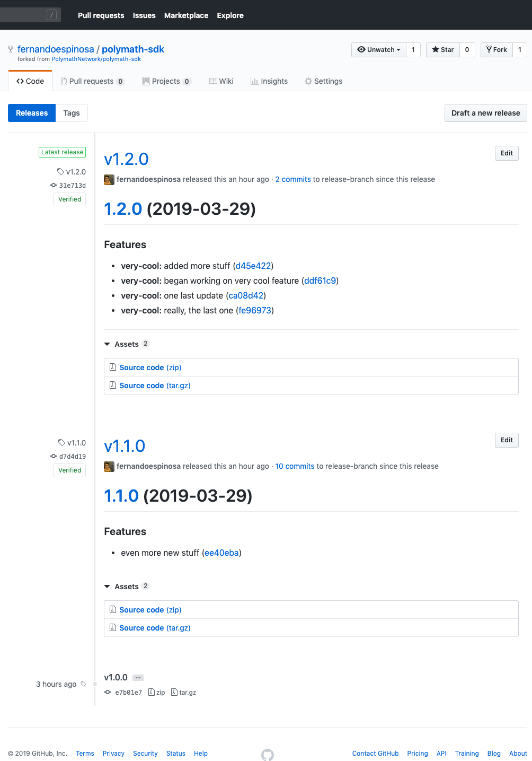The image size is (532, 761).
Task: Open the PolymathNetwork/polymath-sdk upstream link
Action: (x=96, y=59)
